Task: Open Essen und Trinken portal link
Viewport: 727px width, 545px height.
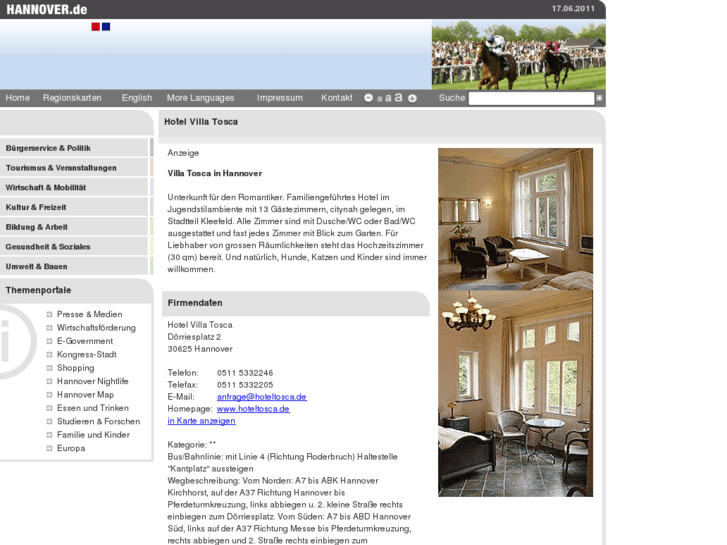Action: pyautogui.click(x=93, y=408)
